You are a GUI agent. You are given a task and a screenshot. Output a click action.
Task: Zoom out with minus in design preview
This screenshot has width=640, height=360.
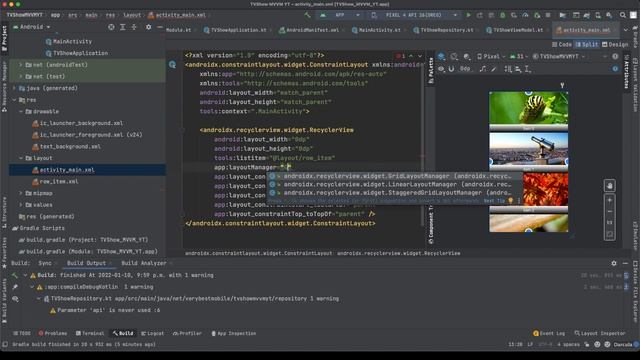609,211
